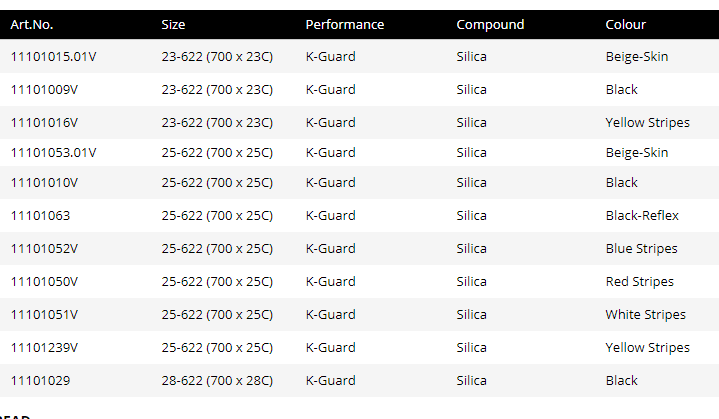Click the Art.No. column header
Image resolution: width=719 pixels, height=419 pixels.
[32, 25]
